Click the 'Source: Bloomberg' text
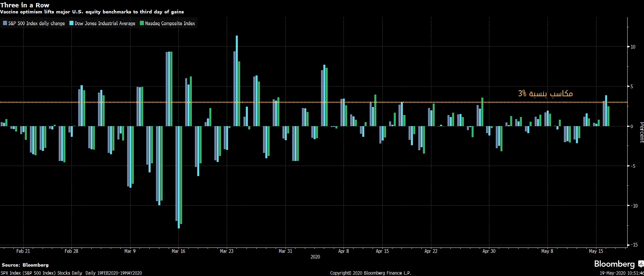The width and height of the screenshot is (644, 276). 25,265
